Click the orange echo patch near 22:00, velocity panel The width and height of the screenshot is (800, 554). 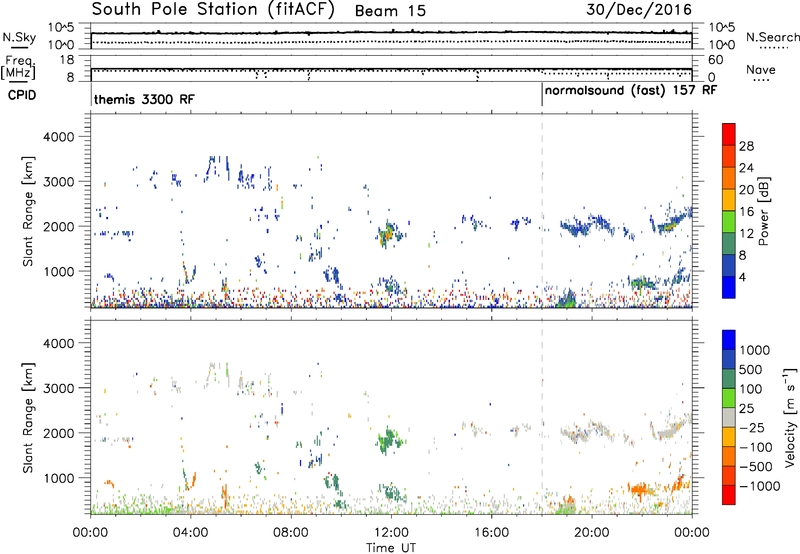(x=642, y=490)
